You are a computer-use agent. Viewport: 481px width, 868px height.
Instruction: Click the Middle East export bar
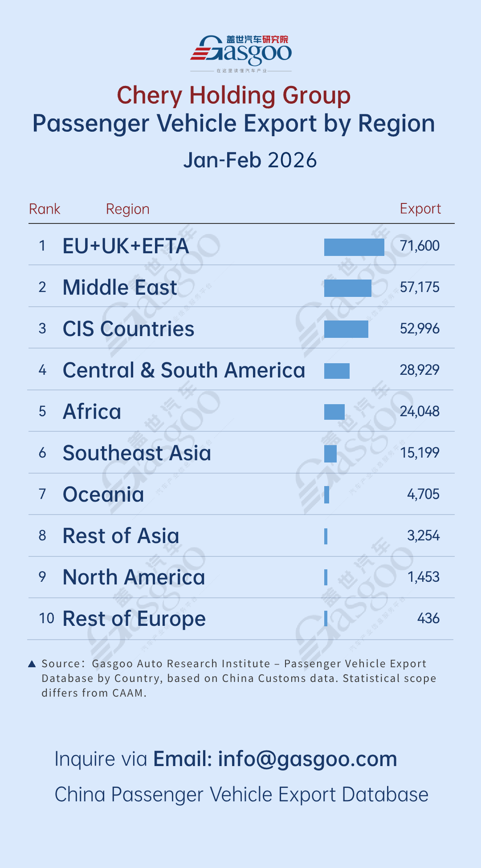(x=347, y=288)
